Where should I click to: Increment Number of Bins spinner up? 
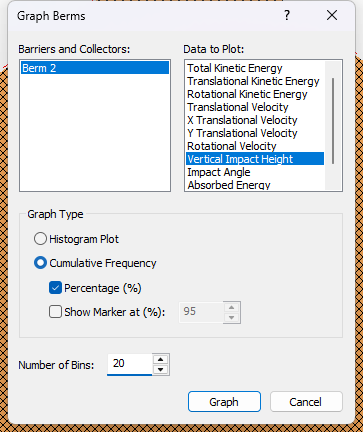(x=161, y=359)
